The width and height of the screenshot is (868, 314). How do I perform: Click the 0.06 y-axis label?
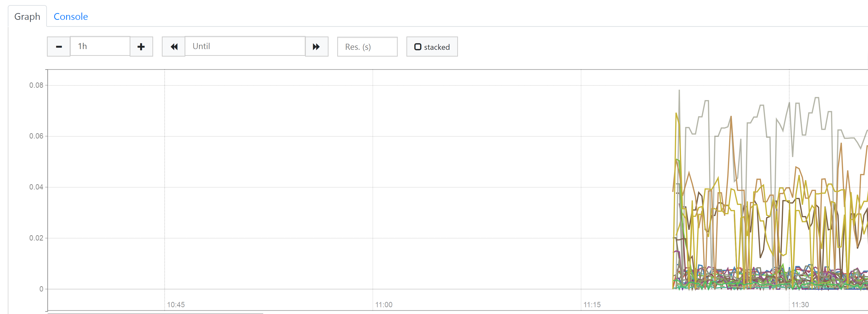[x=36, y=136]
